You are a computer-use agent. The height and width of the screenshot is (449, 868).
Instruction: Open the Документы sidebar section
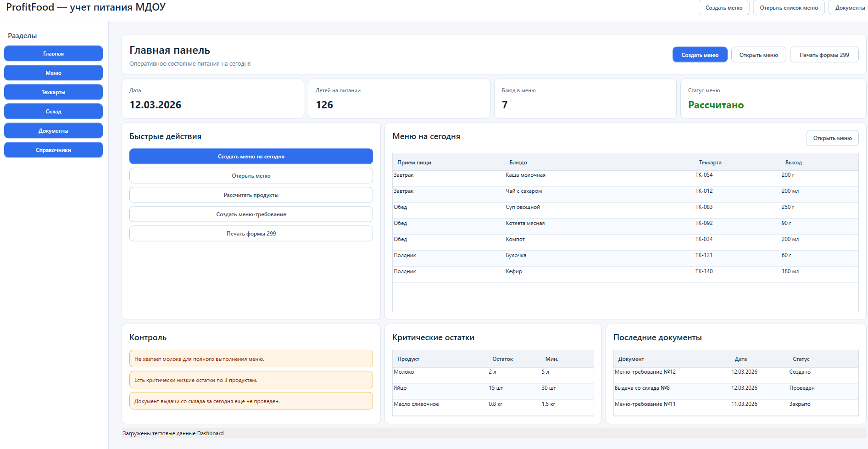[x=53, y=131]
